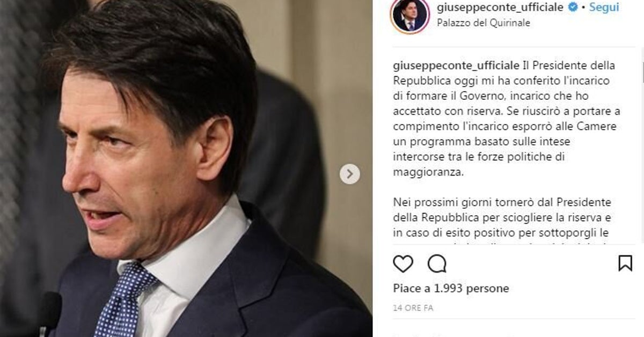Open the 14 ORE FA timestamp
Image resolution: width=644 pixels, height=337 pixels.
413,308
